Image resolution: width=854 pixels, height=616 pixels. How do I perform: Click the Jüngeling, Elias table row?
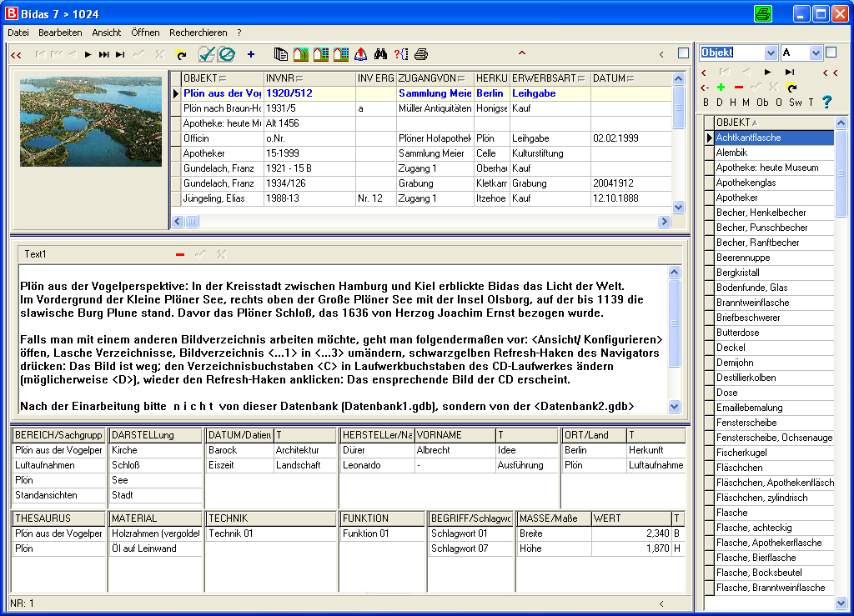click(421, 198)
